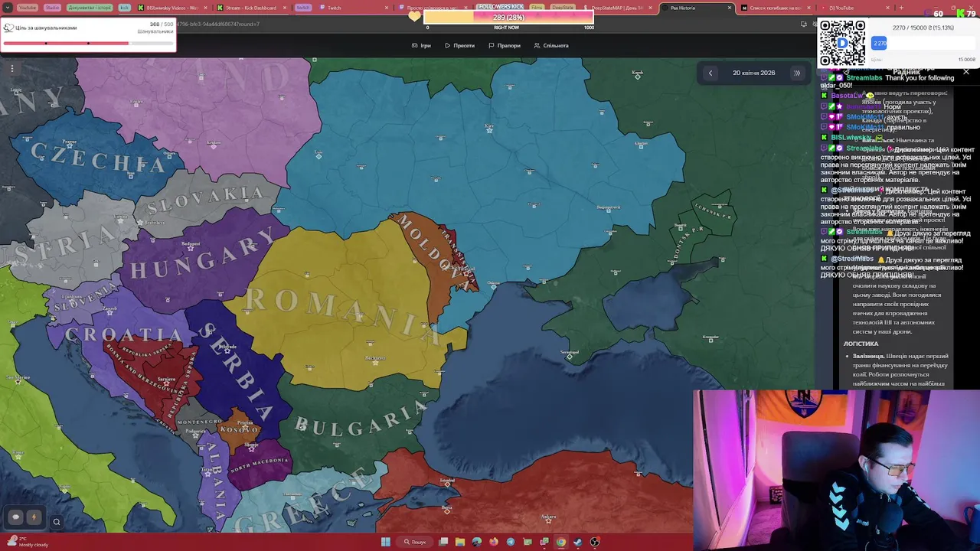Open the Прапори menu
This screenshot has height=551, width=980.
coord(505,45)
